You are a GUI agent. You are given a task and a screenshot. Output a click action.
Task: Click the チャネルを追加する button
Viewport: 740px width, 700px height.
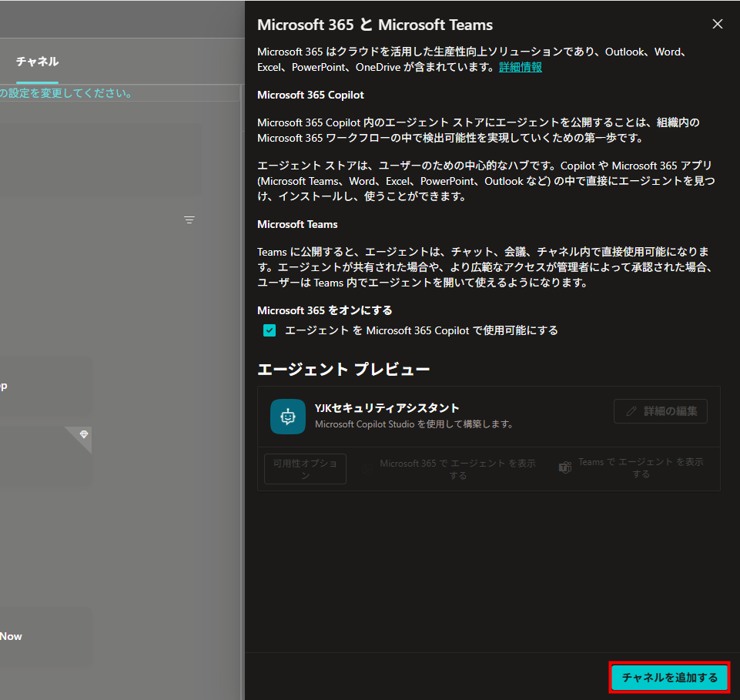669,678
